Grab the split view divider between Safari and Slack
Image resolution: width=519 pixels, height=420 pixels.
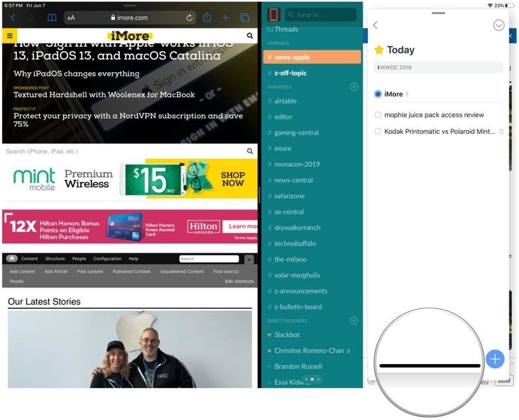259,195
